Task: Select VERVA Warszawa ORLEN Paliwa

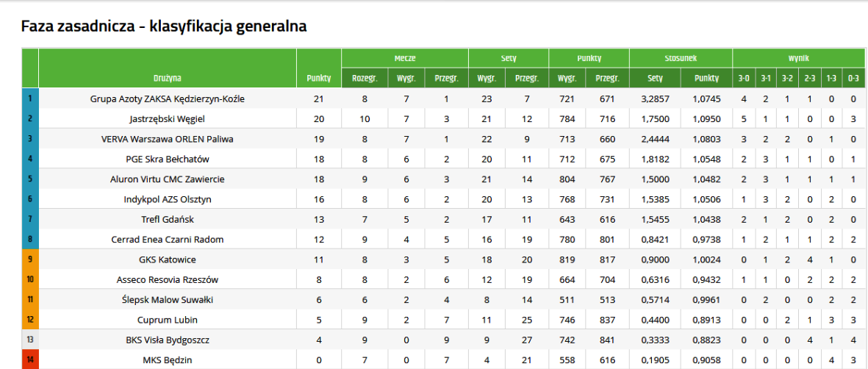Action: [x=168, y=139]
